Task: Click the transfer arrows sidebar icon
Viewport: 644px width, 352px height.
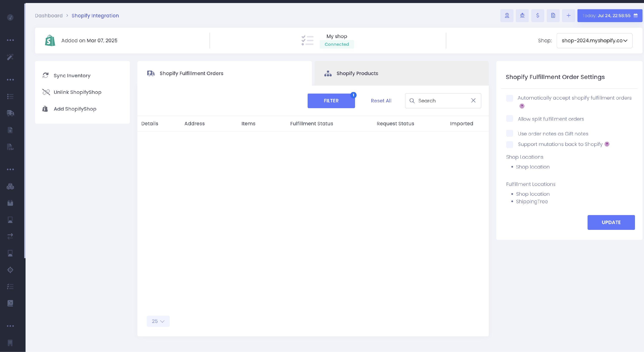Action: click(x=10, y=236)
